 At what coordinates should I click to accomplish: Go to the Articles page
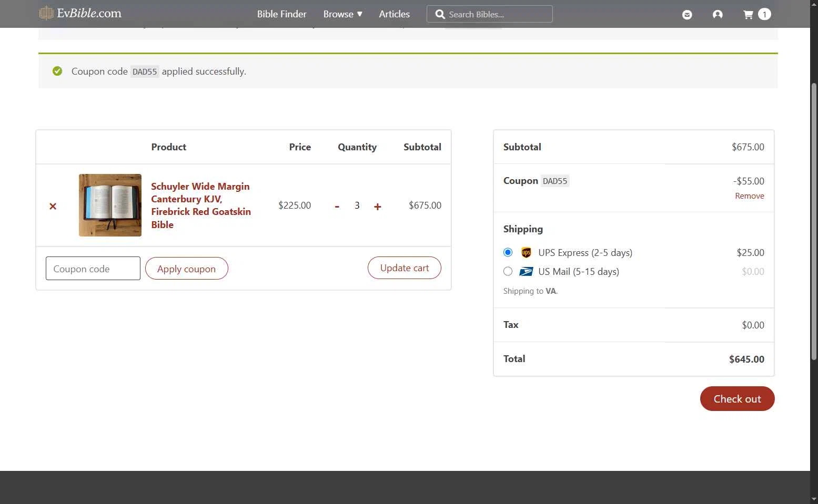(x=394, y=14)
